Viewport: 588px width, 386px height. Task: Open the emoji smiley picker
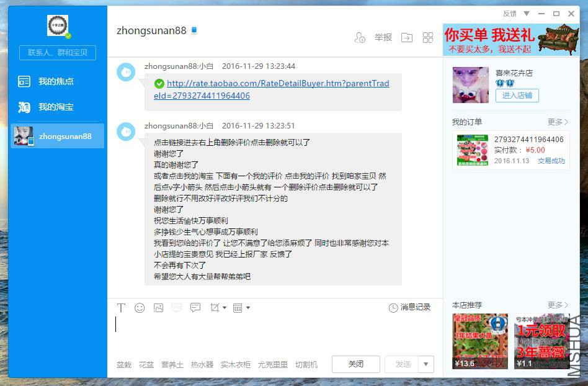pyautogui.click(x=140, y=308)
